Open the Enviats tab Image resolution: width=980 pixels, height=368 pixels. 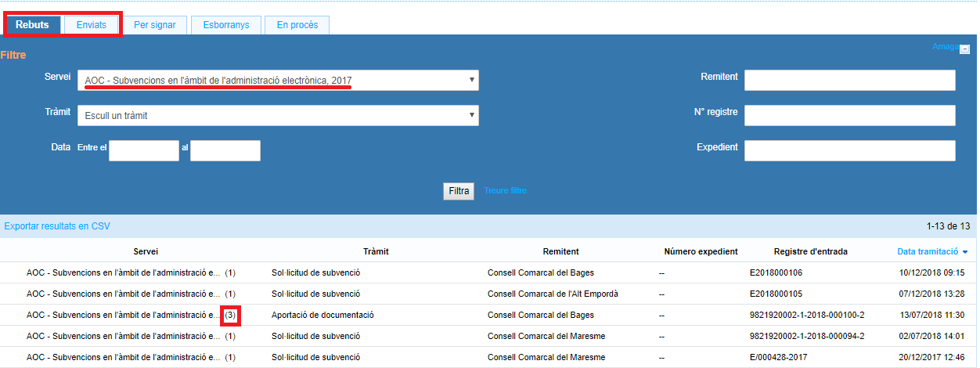click(92, 25)
